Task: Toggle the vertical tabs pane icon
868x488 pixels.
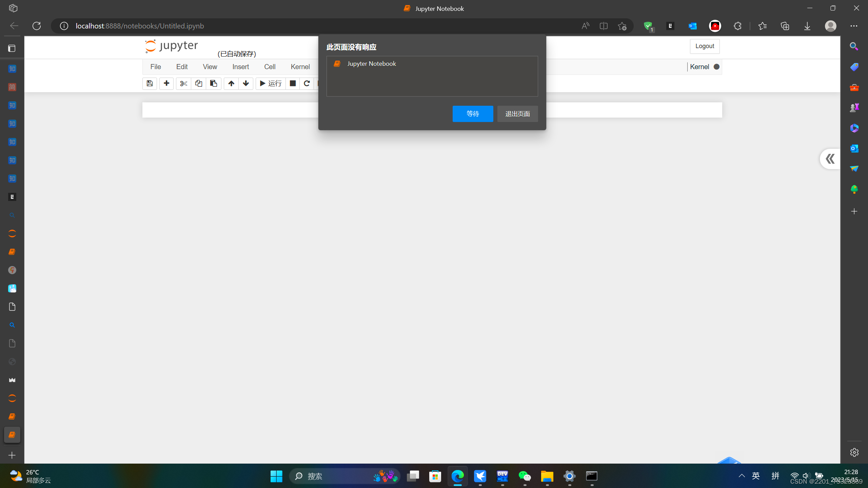Action: pos(12,48)
